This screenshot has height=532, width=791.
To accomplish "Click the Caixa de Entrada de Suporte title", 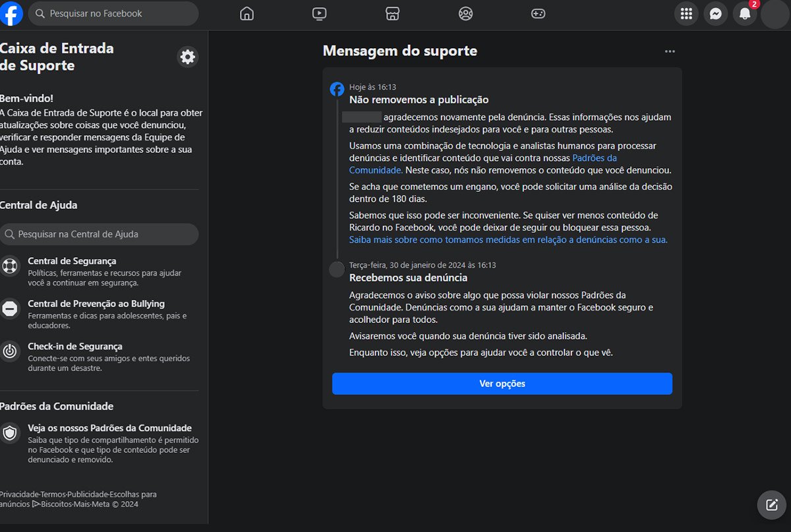I will pyautogui.click(x=57, y=57).
